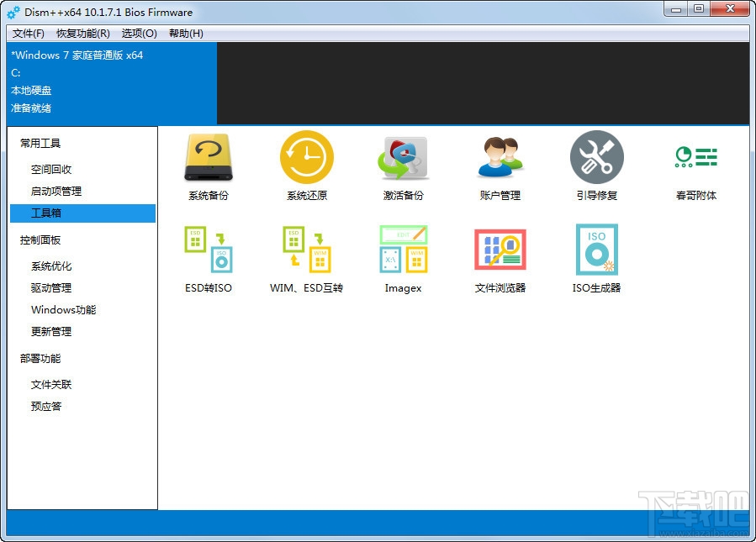Open the 帮助(H) menu

pyautogui.click(x=186, y=34)
